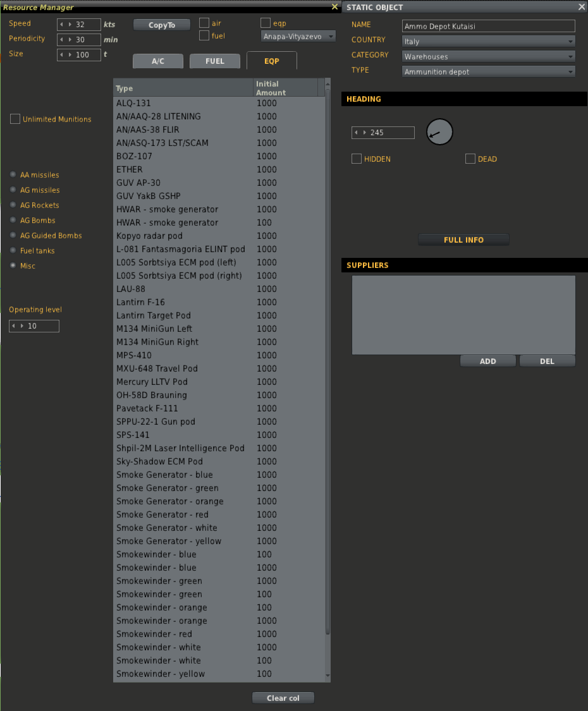This screenshot has height=711, width=588.
Task: Increase heading value with right arrow
Action: 364,133
